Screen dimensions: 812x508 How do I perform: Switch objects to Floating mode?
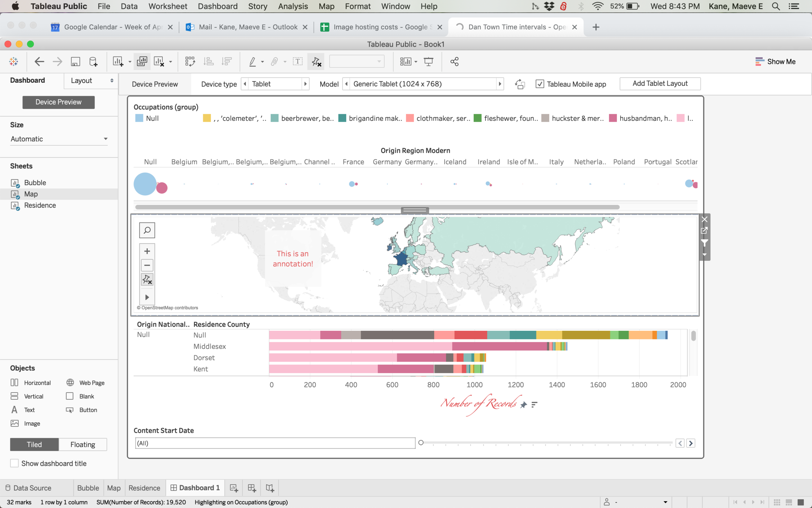tap(83, 444)
